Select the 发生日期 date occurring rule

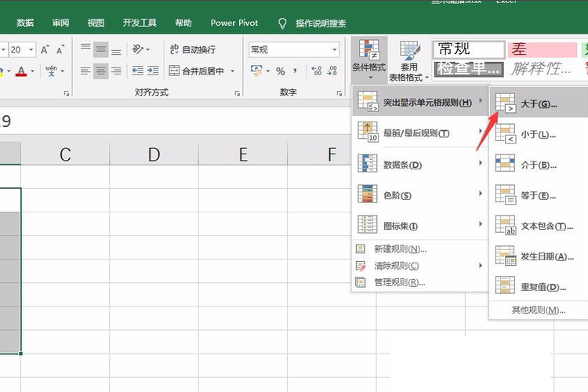(539, 256)
